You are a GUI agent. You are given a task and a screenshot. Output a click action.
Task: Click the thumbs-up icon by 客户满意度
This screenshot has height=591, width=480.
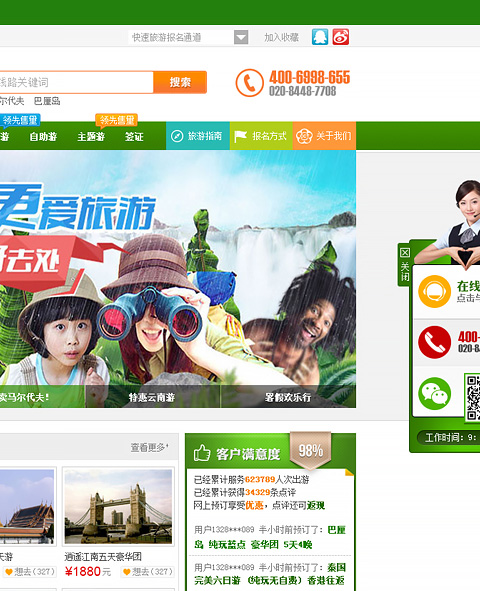click(202, 453)
